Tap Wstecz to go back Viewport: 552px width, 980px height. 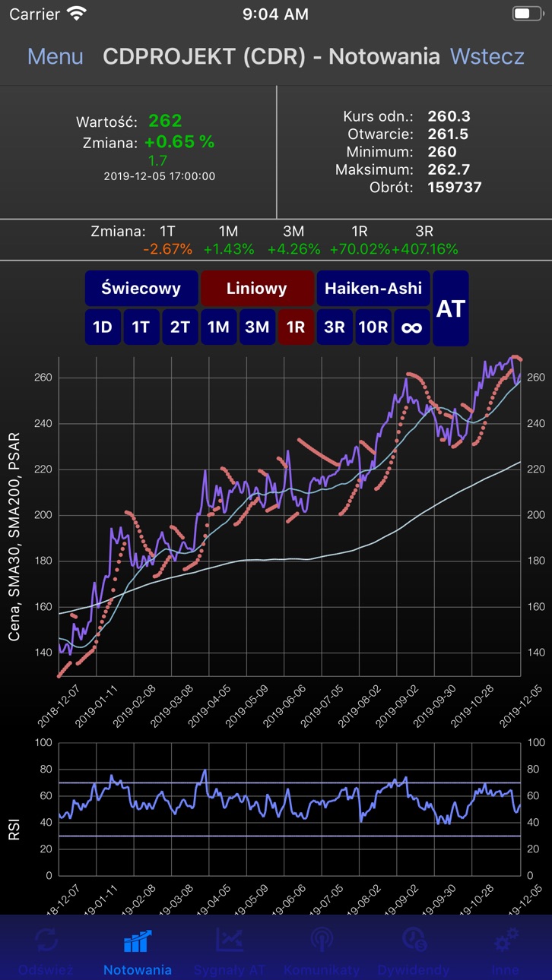(487, 56)
